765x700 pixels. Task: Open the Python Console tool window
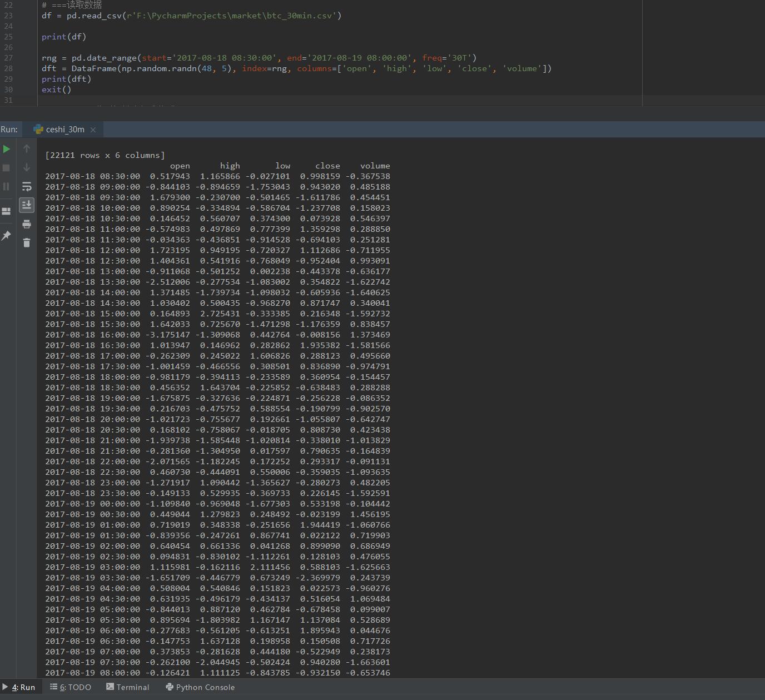200,687
